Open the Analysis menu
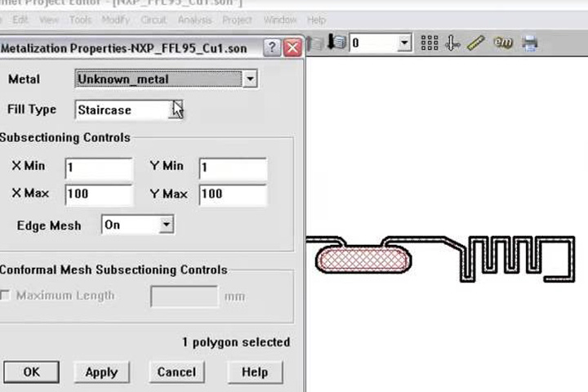588x392 pixels. tap(194, 20)
